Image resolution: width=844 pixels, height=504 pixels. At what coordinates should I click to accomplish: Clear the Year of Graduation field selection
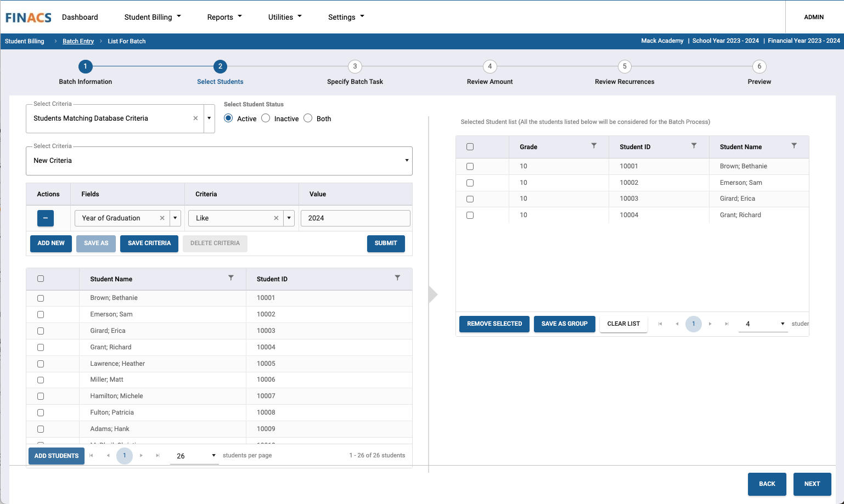[162, 218]
